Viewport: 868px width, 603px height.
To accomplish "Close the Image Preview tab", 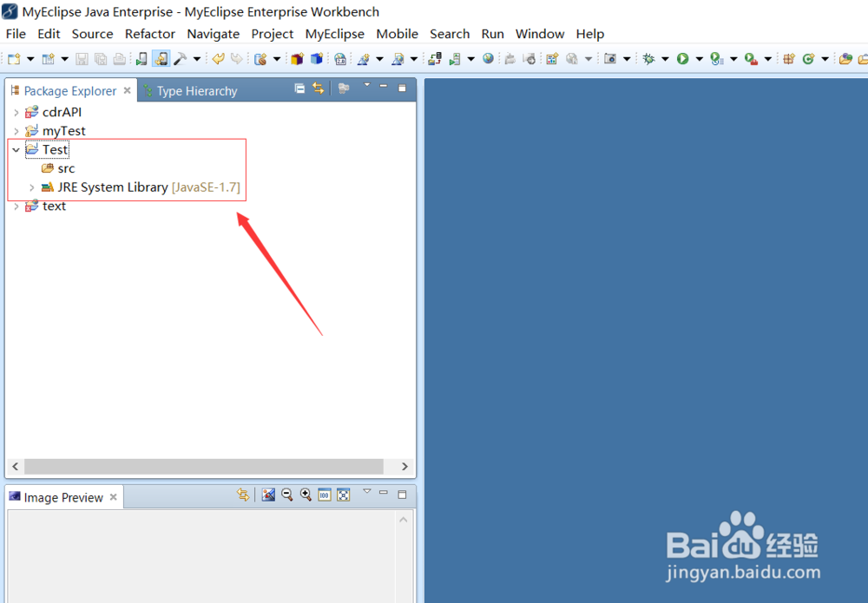I will pos(114,497).
